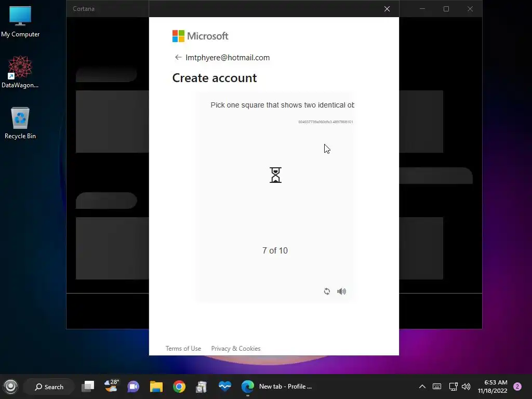Minimize the Cortana window
This screenshot has width=532, height=399.
(x=422, y=9)
